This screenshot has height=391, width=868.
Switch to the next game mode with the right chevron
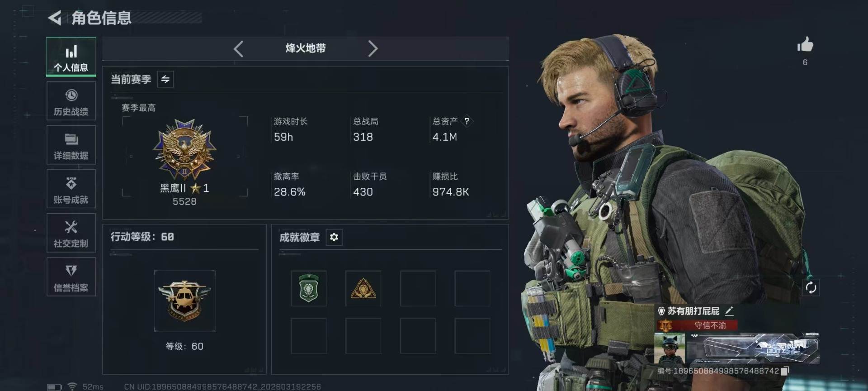373,48
